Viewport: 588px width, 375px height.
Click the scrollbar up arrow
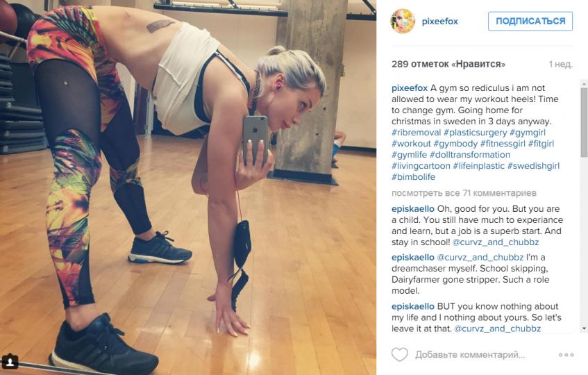[584, 83]
